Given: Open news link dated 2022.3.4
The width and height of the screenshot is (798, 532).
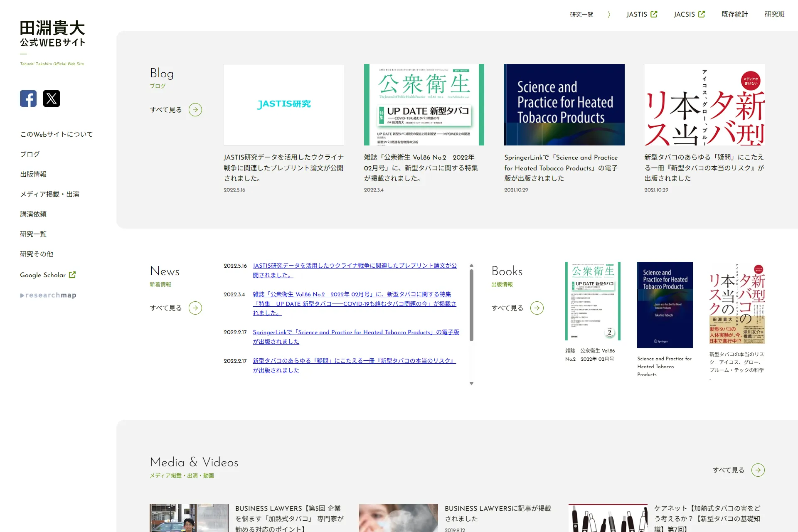Looking at the screenshot, I should point(355,303).
